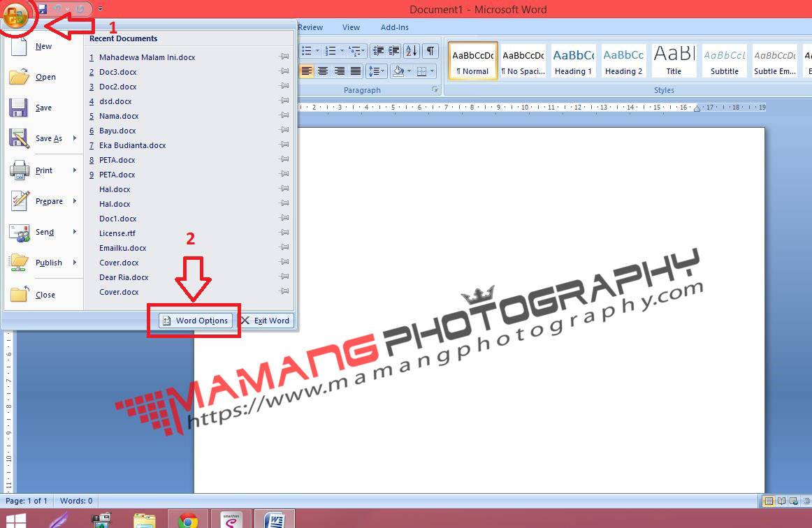Click the smartfren app in taskbar
Image resolution: width=812 pixels, height=528 pixels.
tap(231, 519)
